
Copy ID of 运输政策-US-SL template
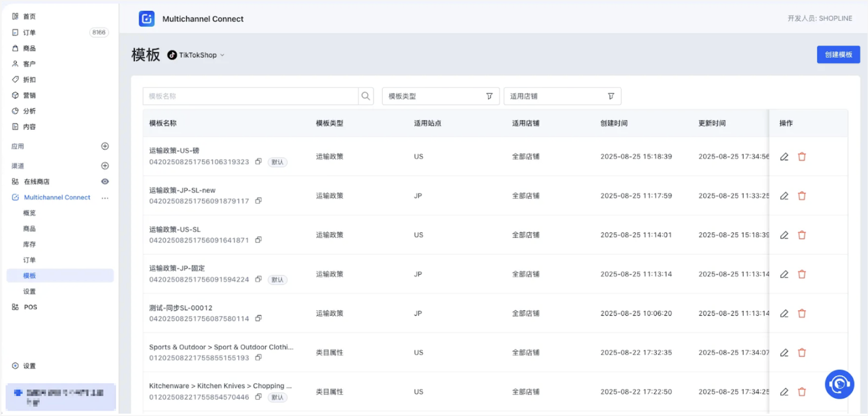pos(258,240)
